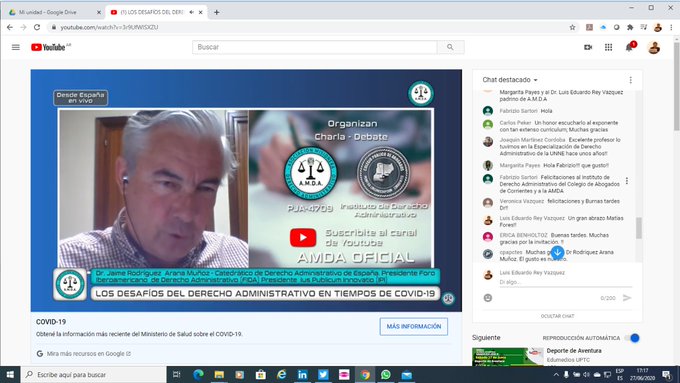Click the ERICA BENHOLTOZ chat username
The width and height of the screenshot is (680, 383).
click(523, 235)
